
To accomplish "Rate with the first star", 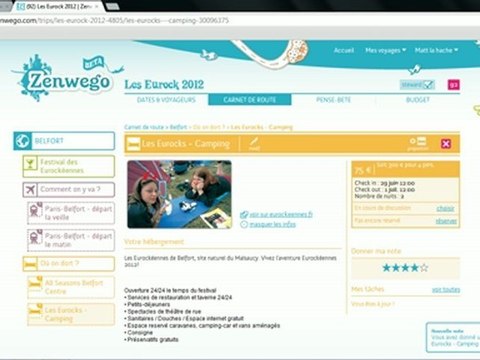I will (386, 267).
